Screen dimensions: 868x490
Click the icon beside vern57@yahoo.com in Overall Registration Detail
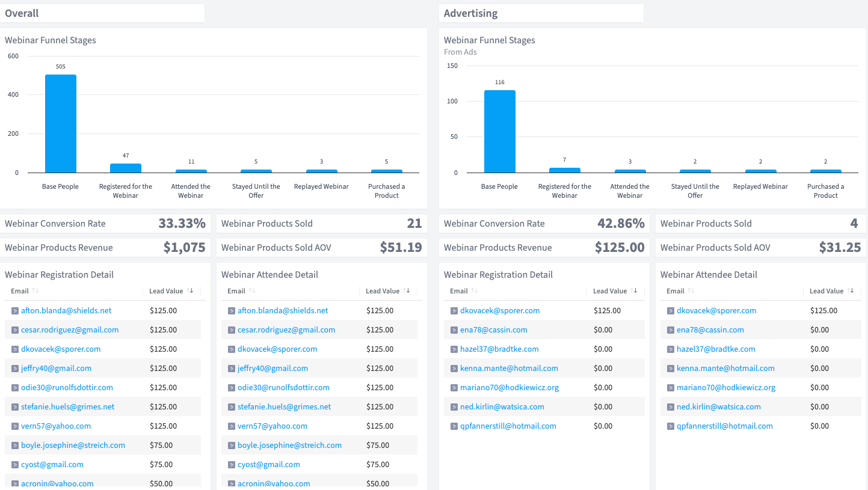[x=15, y=426]
